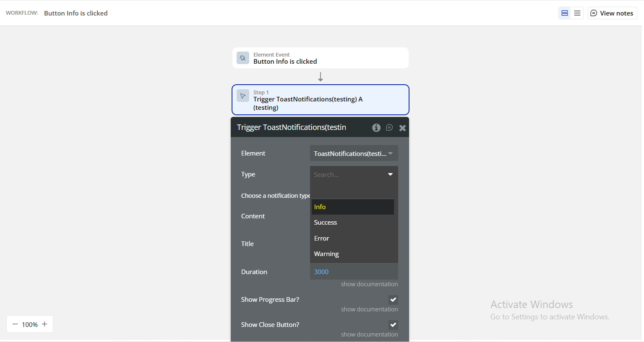Click the zoom in plus icon
The height and width of the screenshot is (342, 644).
tap(44, 324)
